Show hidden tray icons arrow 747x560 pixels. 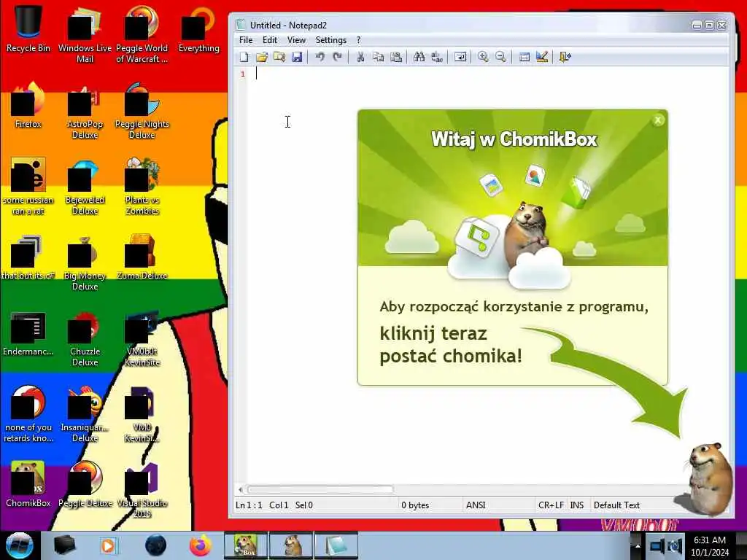[637, 545]
